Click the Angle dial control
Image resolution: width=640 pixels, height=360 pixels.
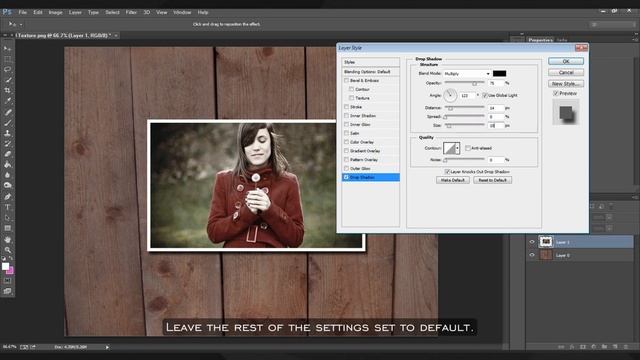[450, 95]
